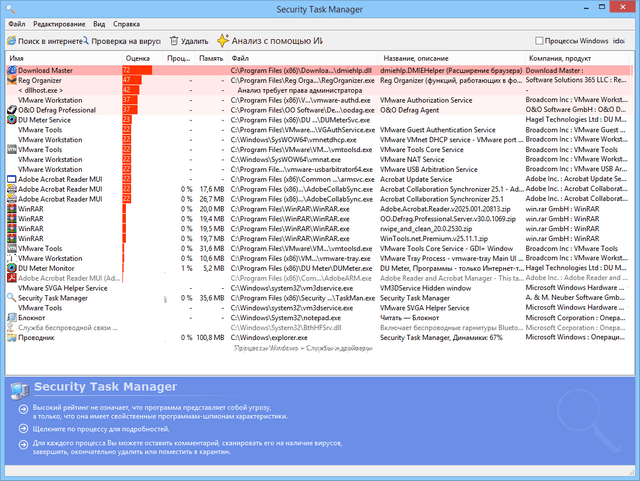Open the Справка menu
This screenshot has width=640, height=481.
coord(126,23)
